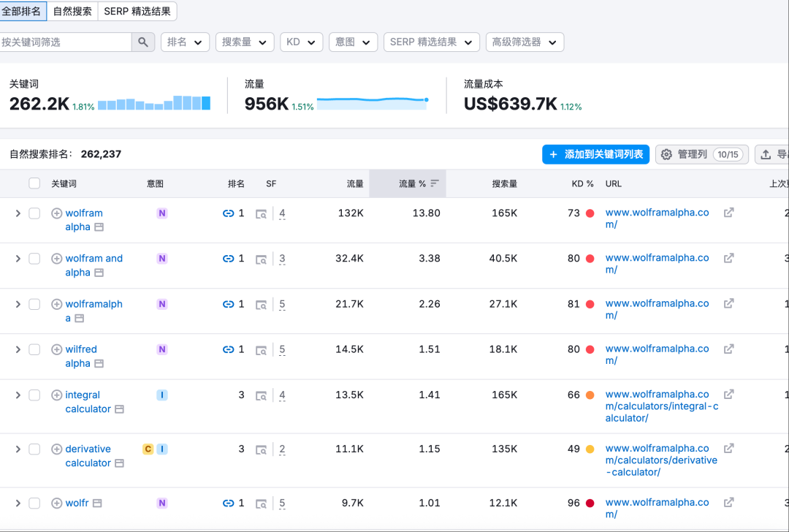Check the box for 'wolframalpha' keyword row
The image size is (789, 532).
point(34,304)
